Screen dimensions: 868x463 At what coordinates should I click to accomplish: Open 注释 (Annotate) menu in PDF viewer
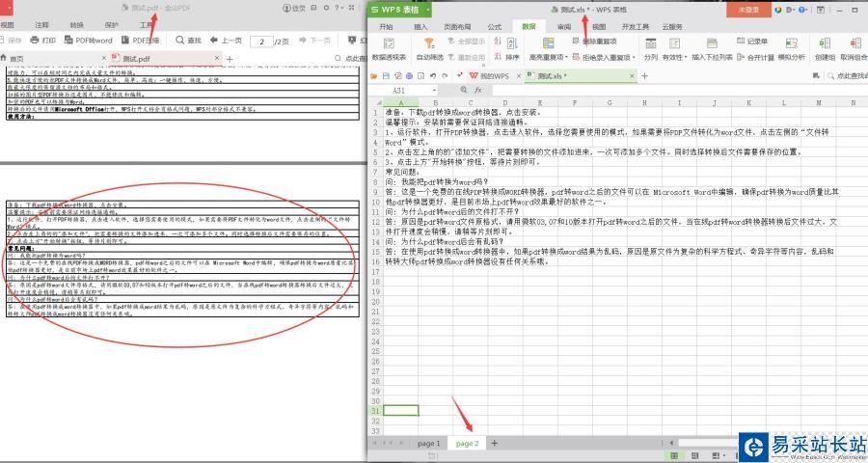[x=41, y=25]
